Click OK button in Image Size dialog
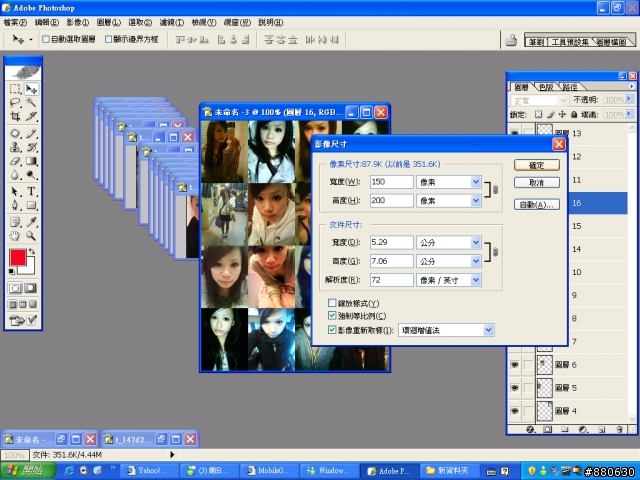 tap(537, 165)
